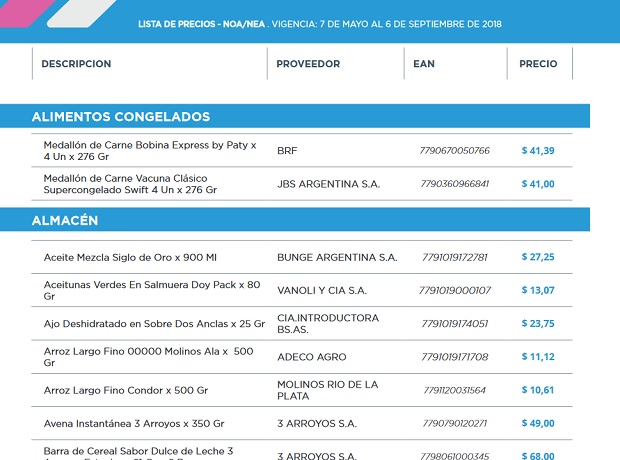Click the VANOLI Y CIA S.A. provider

click(x=322, y=291)
